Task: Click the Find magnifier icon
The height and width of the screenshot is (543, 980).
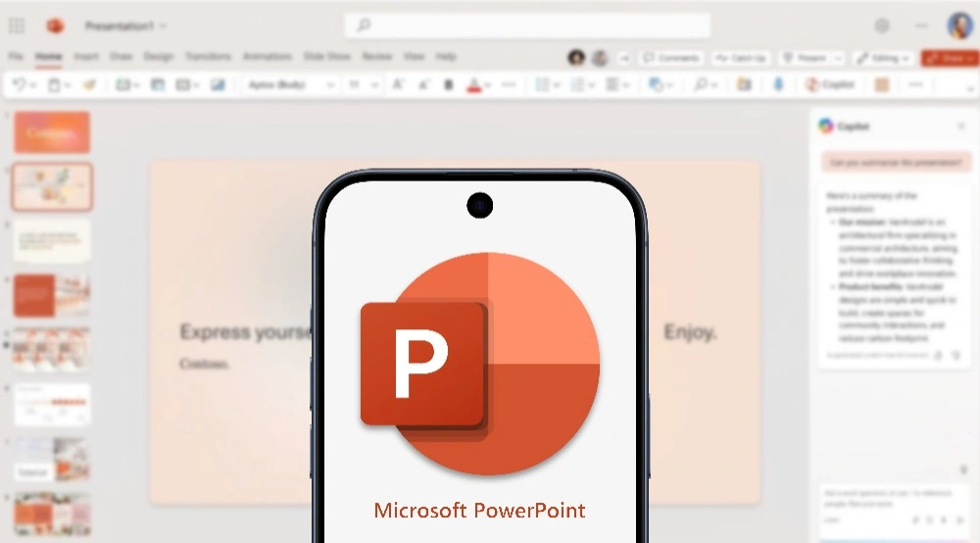Action: click(x=702, y=84)
